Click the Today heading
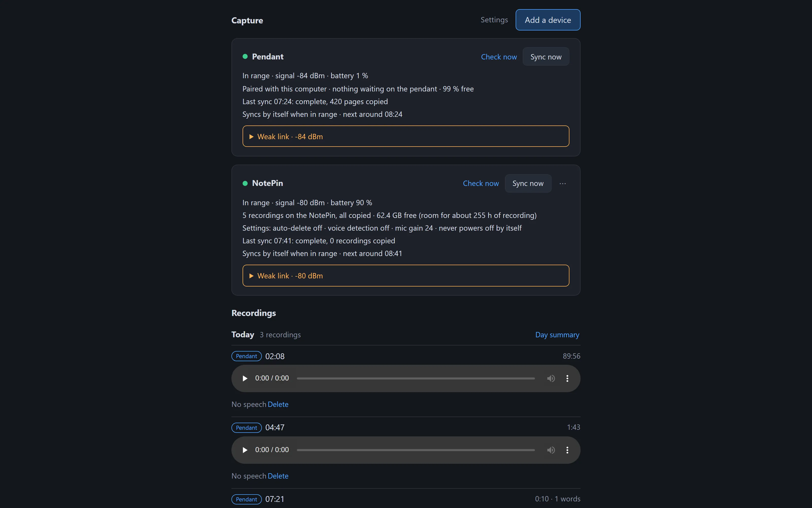This screenshot has width=812, height=508. (243, 335)
